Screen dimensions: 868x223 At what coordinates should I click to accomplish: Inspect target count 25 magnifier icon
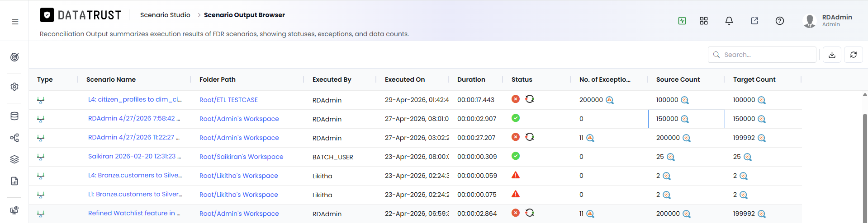tap(748, 157)
